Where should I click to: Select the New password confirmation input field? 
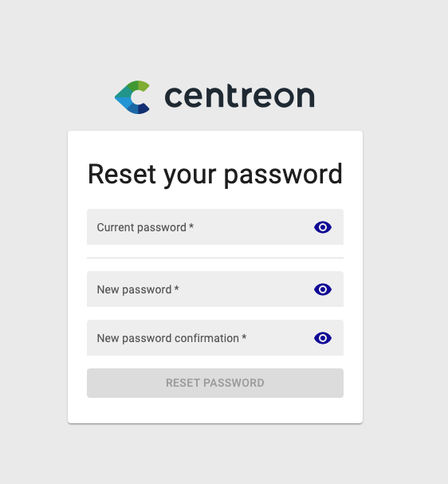[x=215, y=338]
